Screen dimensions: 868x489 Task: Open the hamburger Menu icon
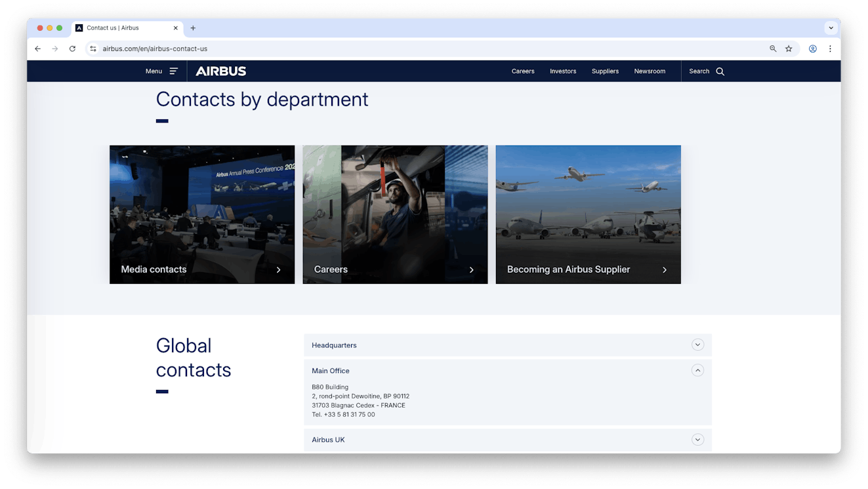[174, 71]
